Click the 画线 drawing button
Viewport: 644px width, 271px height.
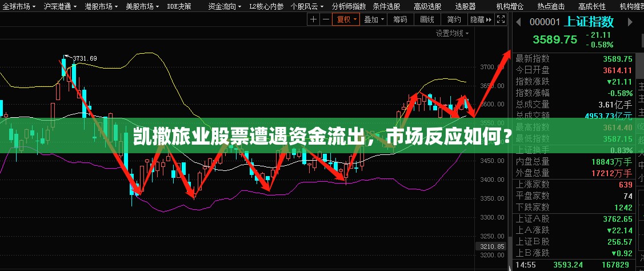tap(427, 19)
